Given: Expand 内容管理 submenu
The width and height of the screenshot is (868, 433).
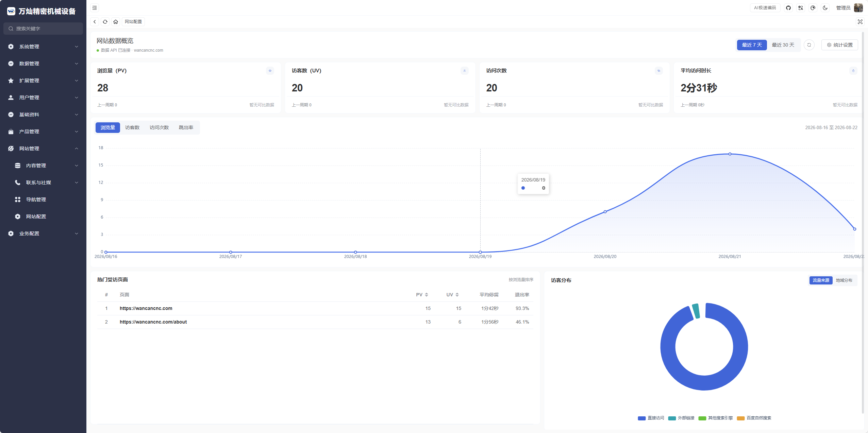Looking at the screenshot, I should tap(43, 166).
